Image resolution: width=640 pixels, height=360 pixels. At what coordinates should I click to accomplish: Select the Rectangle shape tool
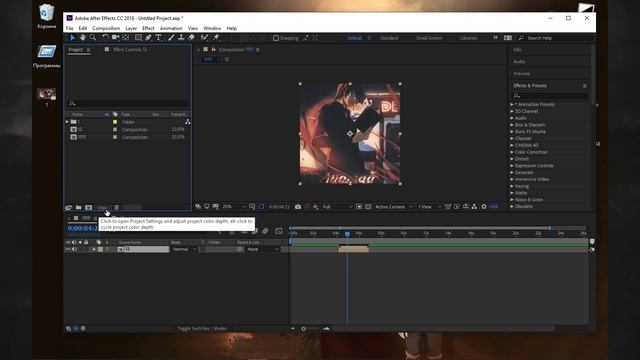(x=138, y=38)
